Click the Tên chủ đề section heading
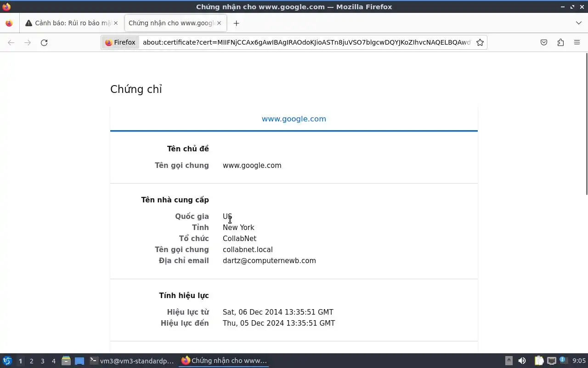Screen dimensions: 588x368 pos(188,149)
